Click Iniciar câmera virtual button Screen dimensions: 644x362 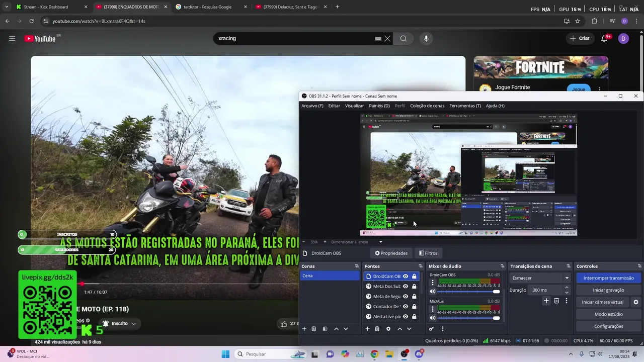pos(603,302)
